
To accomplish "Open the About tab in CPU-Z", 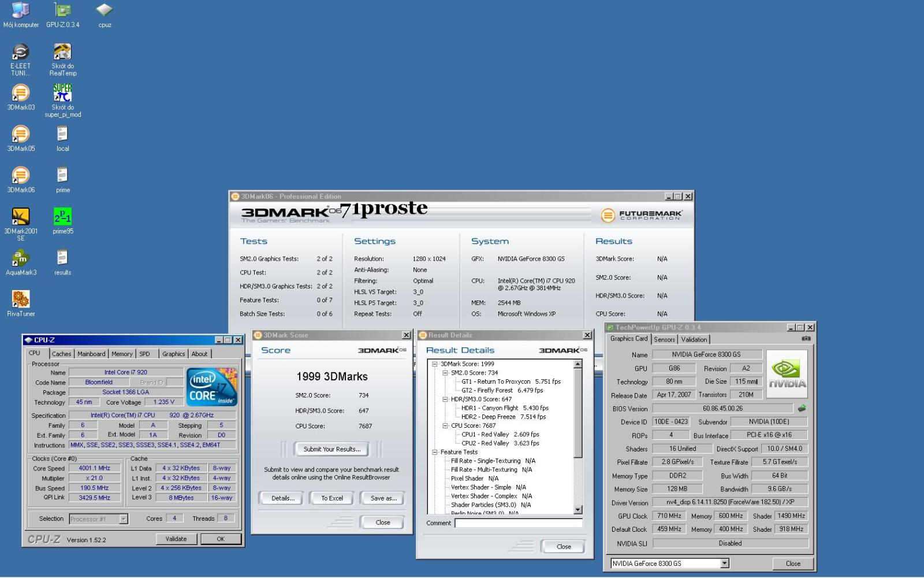I will 199,354.
